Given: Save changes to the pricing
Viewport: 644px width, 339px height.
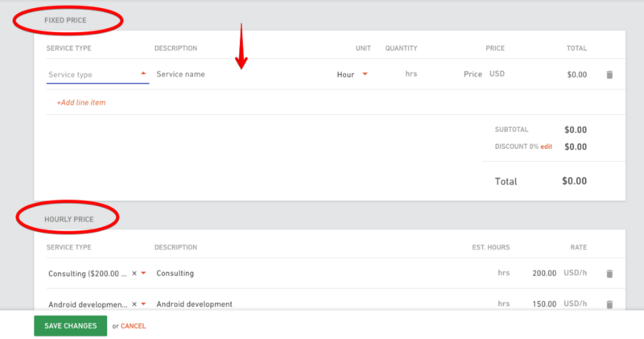Looking at the screenshot, I should [x=71, y=326].
